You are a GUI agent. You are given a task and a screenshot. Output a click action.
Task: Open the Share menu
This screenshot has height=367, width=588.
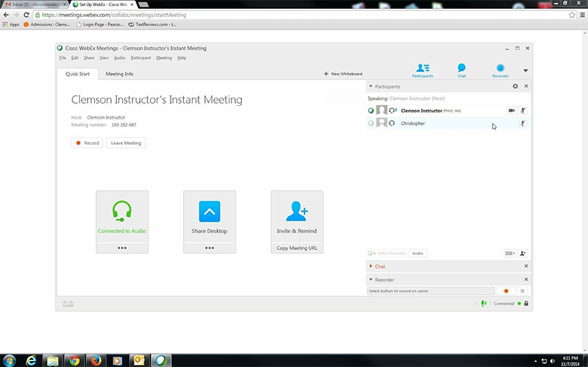coord(89,58)
